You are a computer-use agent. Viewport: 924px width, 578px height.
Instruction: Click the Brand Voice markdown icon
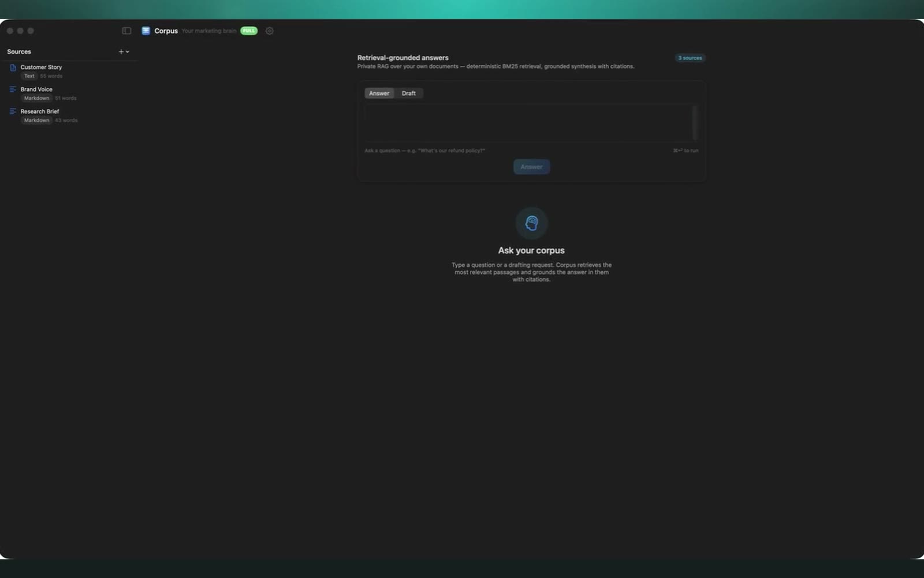[x=13, y=90]
